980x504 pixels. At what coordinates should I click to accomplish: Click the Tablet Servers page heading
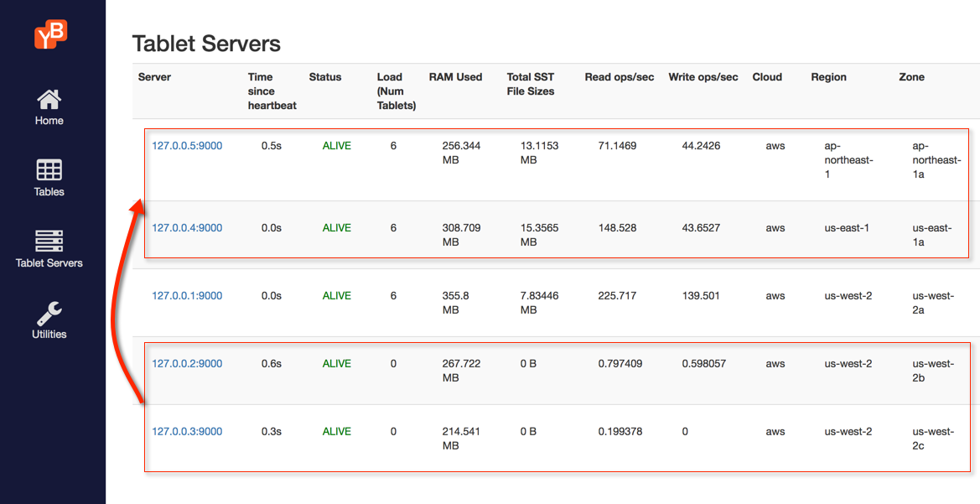pyautogui.click(x=206, y=44)
